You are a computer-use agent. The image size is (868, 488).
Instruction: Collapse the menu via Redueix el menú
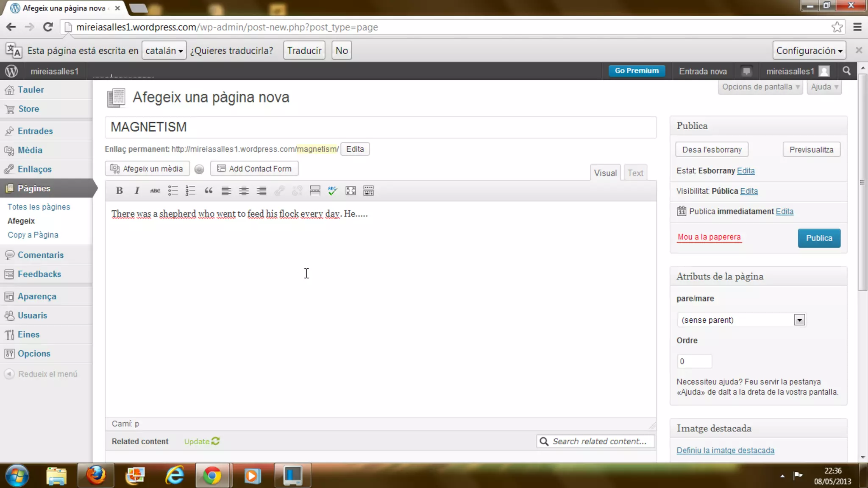pos(41,374)
